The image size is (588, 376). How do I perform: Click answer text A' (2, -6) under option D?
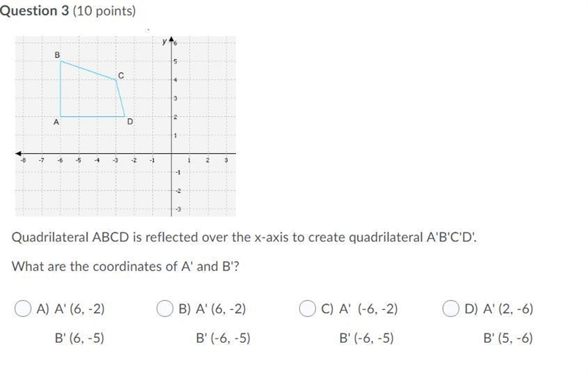click(x=508, y=309)
